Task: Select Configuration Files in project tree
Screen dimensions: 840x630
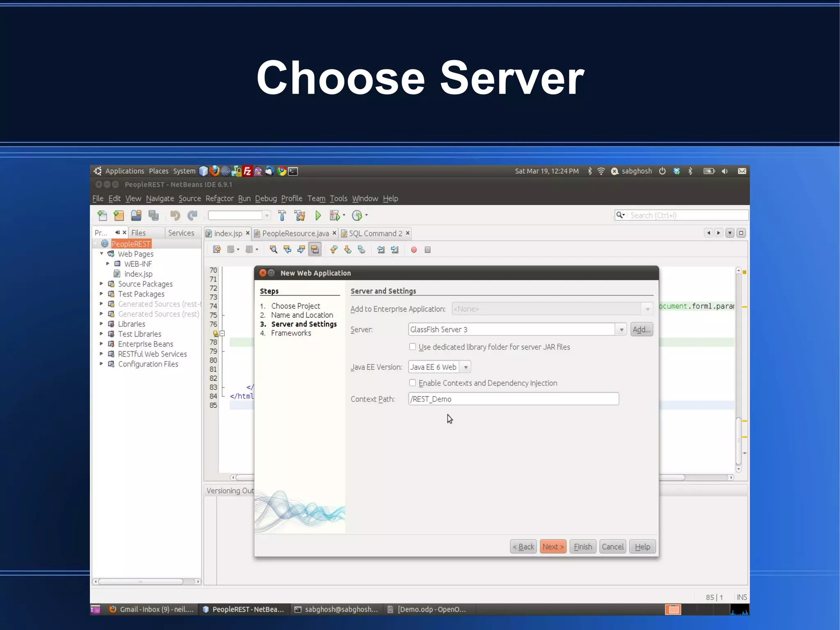Action: (x=148, y=364)
